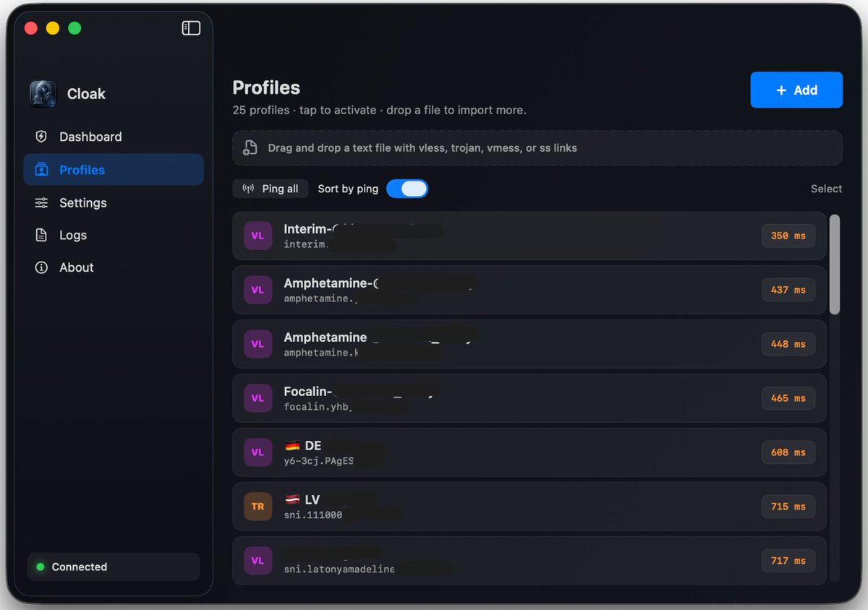The height and width of the screenshot is (610, 868).
Task: Click the Profiles page heading
Action: click(x=266, y=87)
